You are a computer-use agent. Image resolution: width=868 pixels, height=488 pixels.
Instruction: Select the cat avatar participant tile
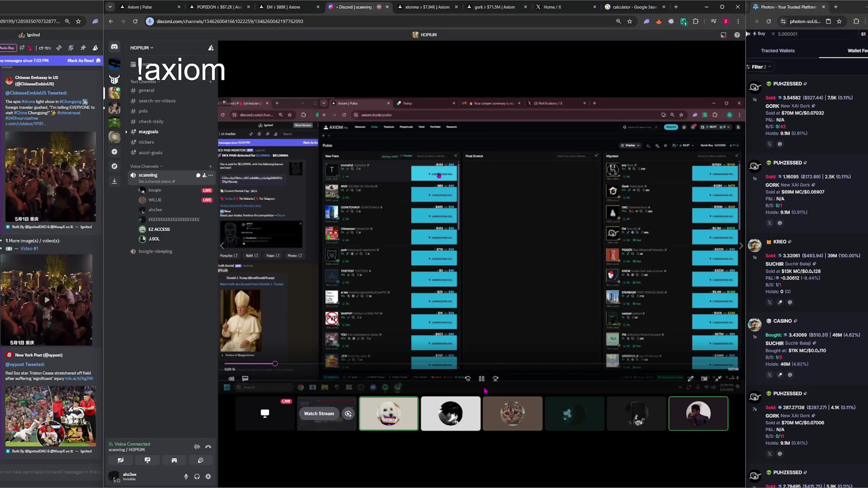[512, 413]
